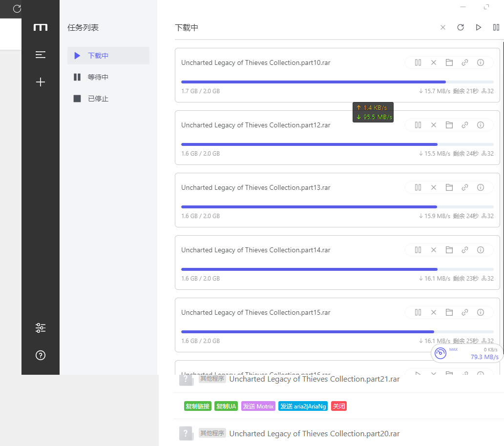Image resolution: width=504 pixels, height=446 pixels.
Task: Show info for part14.rar
Action: [481, 250]
